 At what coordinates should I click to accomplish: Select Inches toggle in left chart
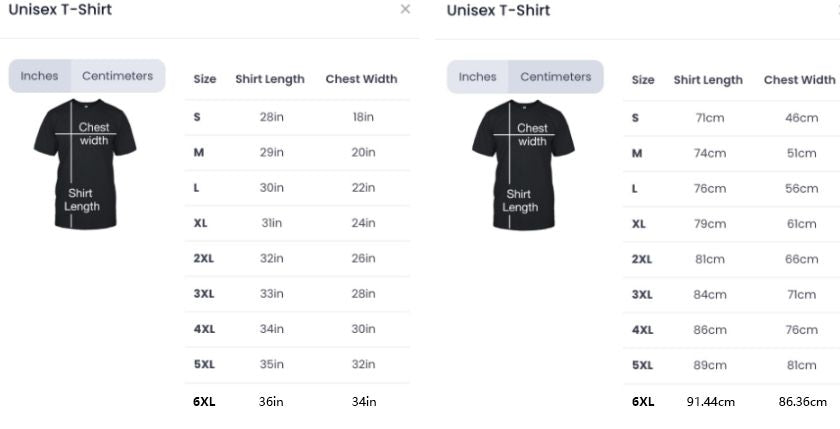(x=40, y=76)
